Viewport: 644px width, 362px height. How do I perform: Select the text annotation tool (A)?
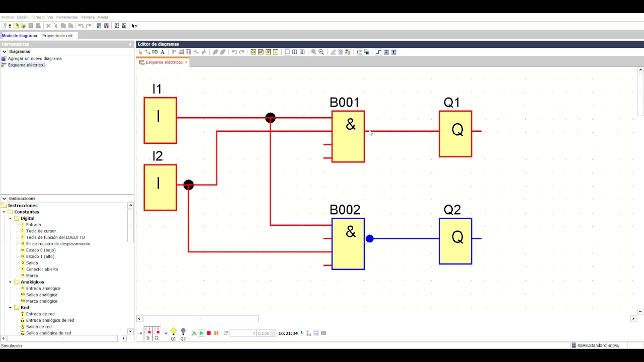coord(162,52)
